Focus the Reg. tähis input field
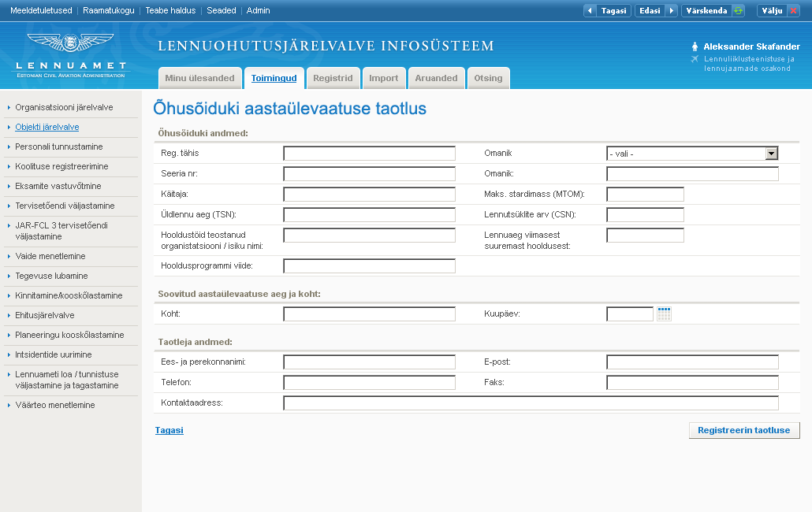The image size is (812, 512). (x=369, y=154)
